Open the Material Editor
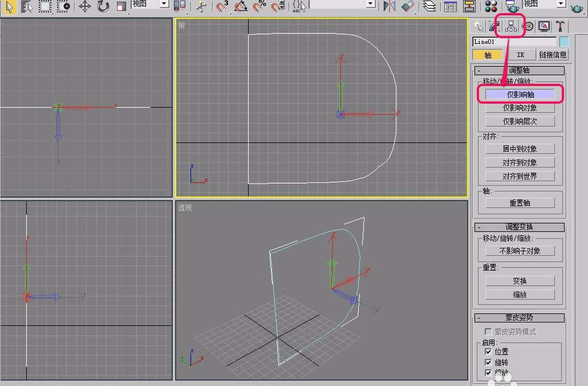The height and width of the screenshot is (386, 588). pos(492,6)
